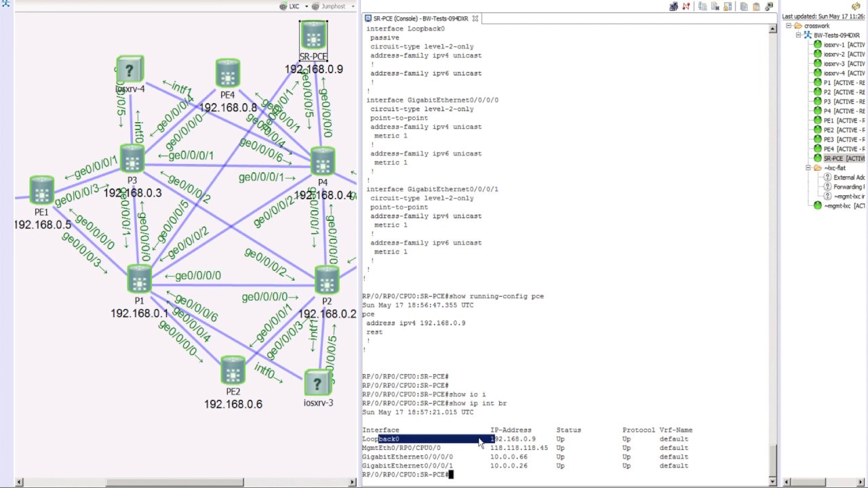Click console vertical scrollbar up arrow
Screen dimensions: 868x488
click(772, 29)
